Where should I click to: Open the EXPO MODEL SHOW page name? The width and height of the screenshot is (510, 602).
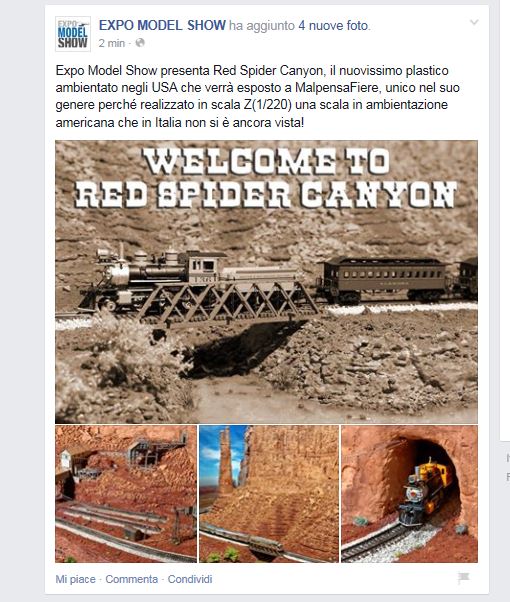pyautogui.click(x=162, y=25)
